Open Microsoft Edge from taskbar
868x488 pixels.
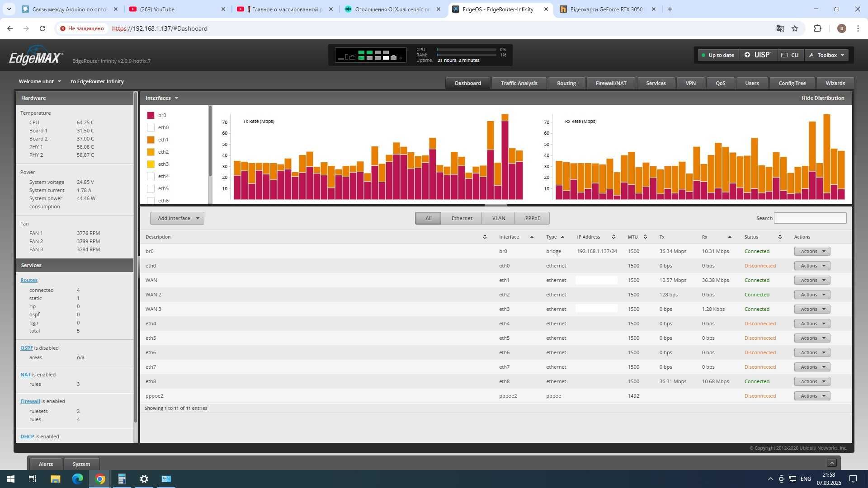tap(78, 479)
